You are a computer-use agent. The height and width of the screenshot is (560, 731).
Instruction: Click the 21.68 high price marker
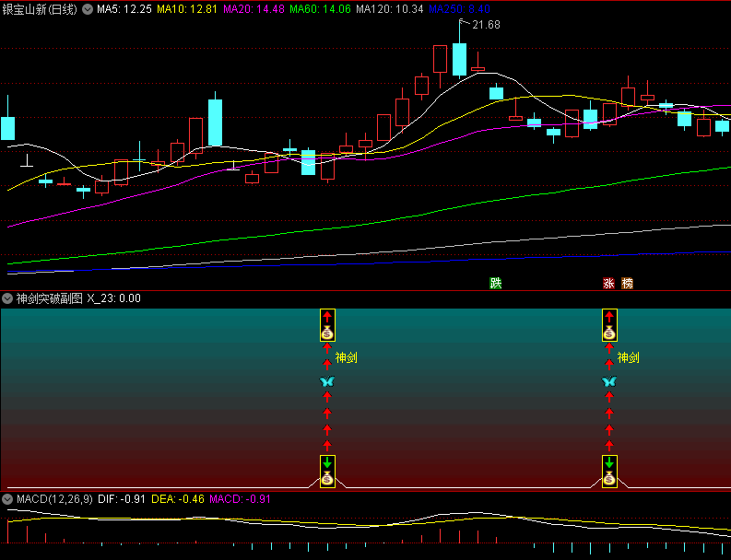point(486,25)
